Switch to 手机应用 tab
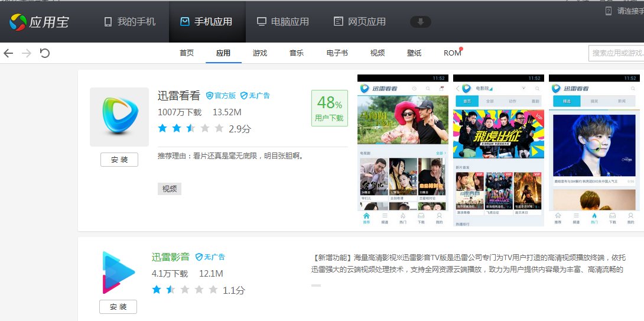This screenshot has width=644, height=321. click(206, 22)
